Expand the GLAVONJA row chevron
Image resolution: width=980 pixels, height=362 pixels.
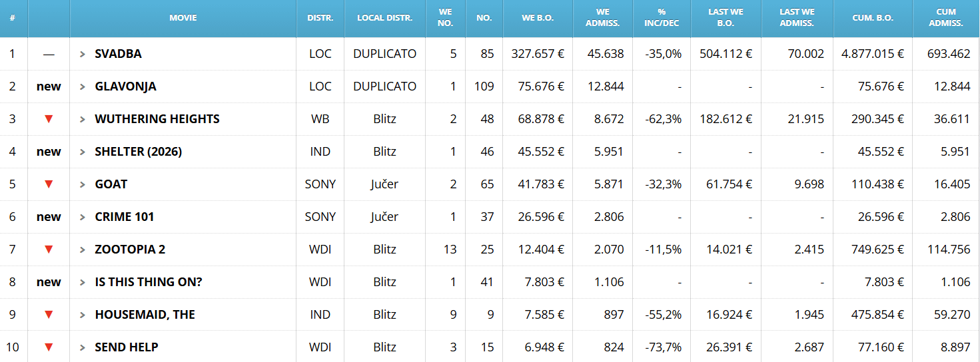click(83, 87)
